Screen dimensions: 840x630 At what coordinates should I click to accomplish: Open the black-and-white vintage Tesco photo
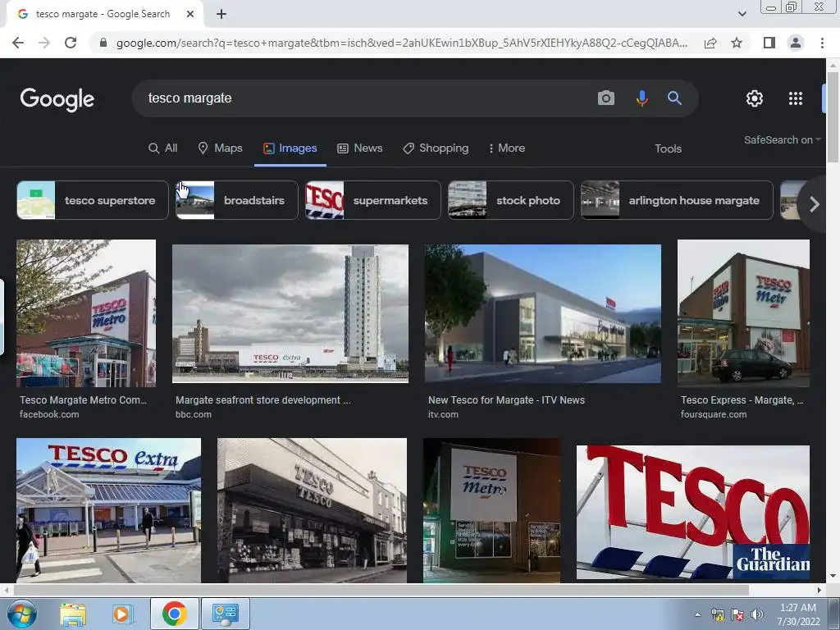coord(312,510)
